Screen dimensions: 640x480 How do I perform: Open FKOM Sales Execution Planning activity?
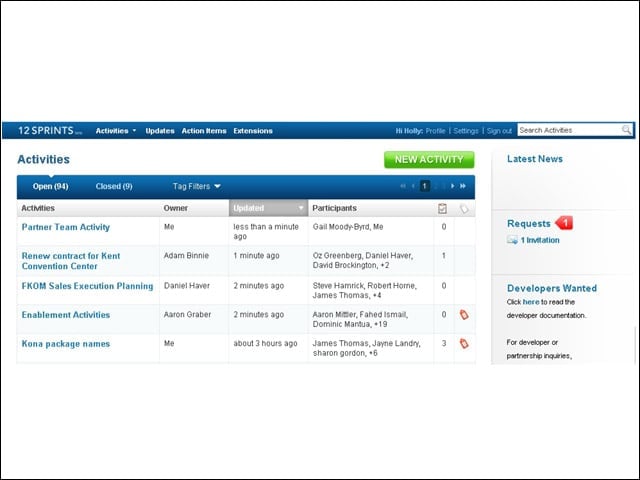[x=87, y=286]
